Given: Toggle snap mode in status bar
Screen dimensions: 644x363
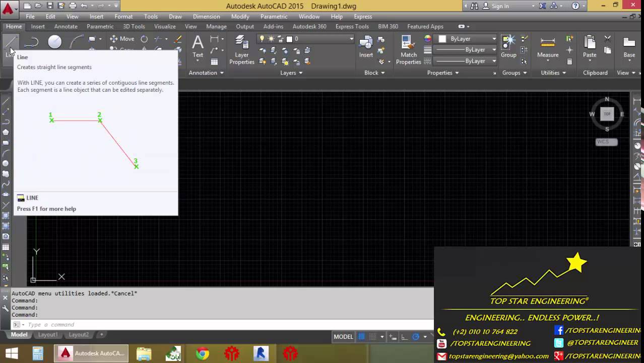Looking at the screenshot, I should [373, 337].
